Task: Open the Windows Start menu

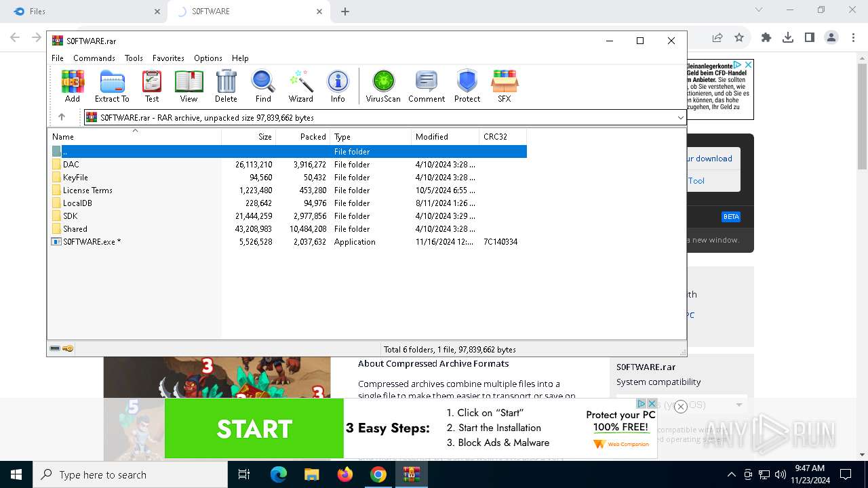Action: point(16,474)
